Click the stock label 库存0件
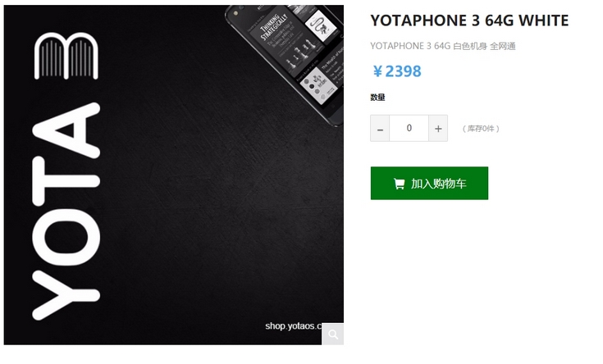603x364 pixels. pyautogui.click(x=481, y=129)
